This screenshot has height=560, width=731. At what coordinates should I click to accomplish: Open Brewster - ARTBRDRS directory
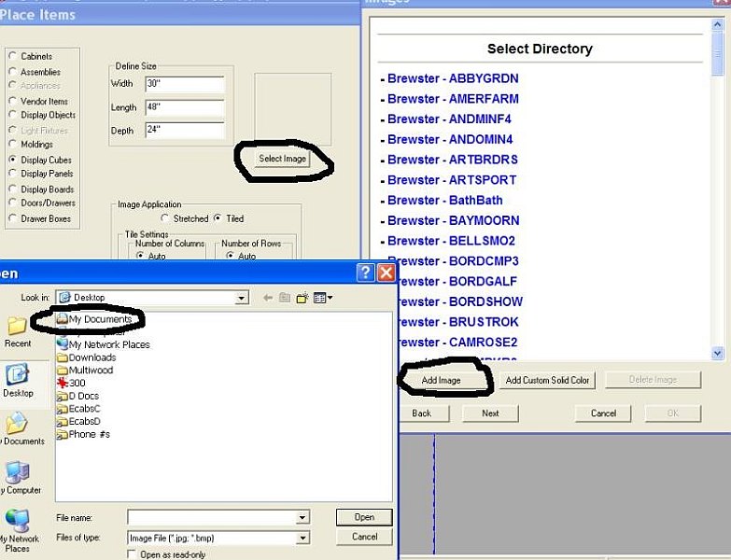(452, 160)
